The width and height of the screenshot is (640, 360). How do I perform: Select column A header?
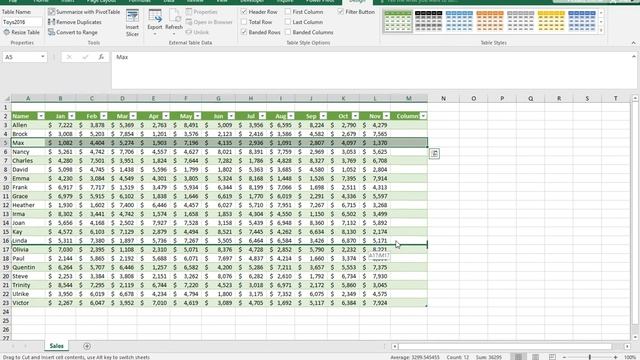(x=28, y=98)
